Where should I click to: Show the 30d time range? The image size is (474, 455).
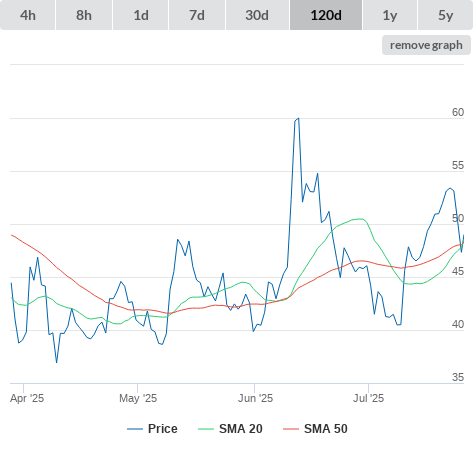257,15
